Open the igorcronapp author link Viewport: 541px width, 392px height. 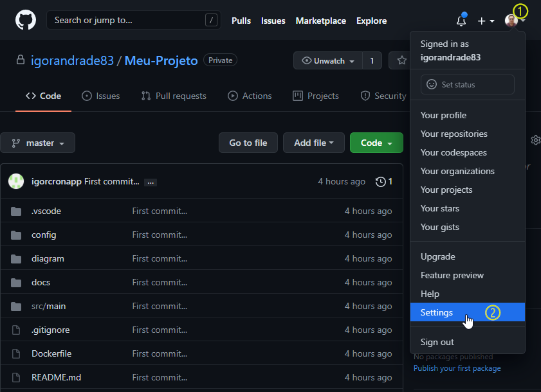pyautogui.click(x=57, y=181)
